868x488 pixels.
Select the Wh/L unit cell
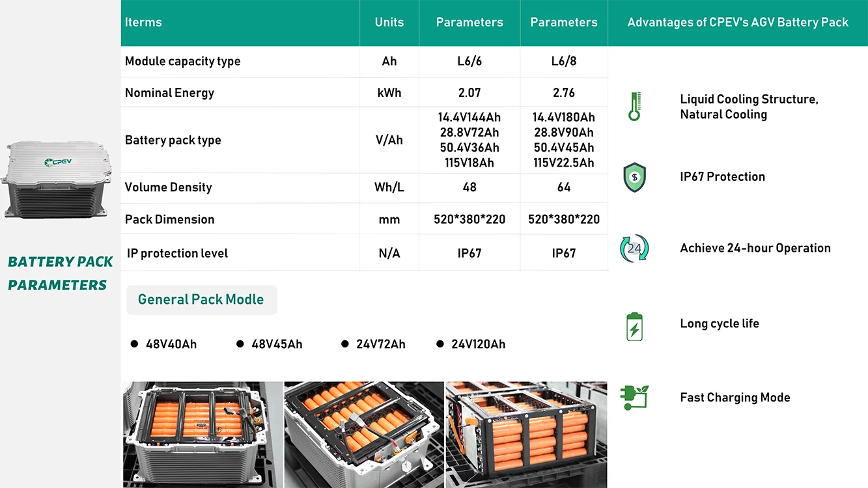coord(389,187)
